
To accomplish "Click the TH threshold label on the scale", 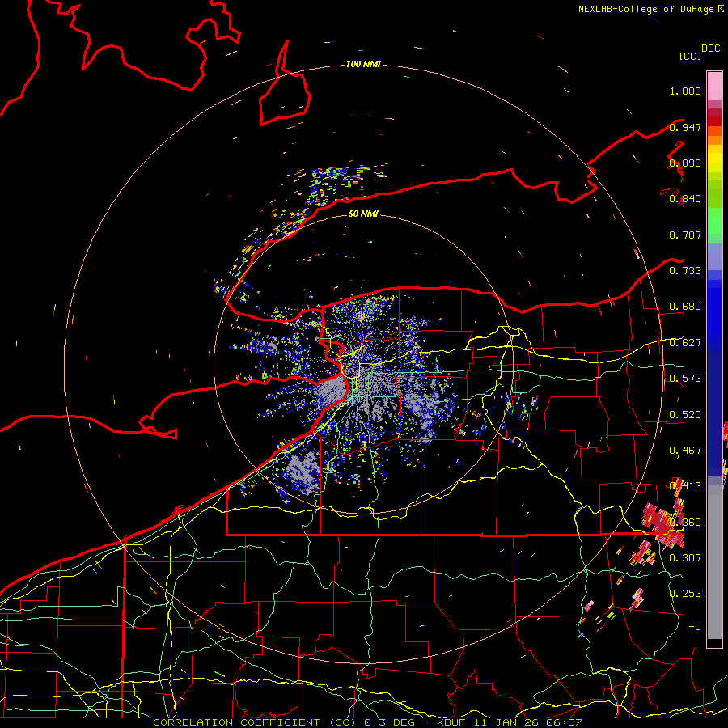I will [x=695, y=630].
